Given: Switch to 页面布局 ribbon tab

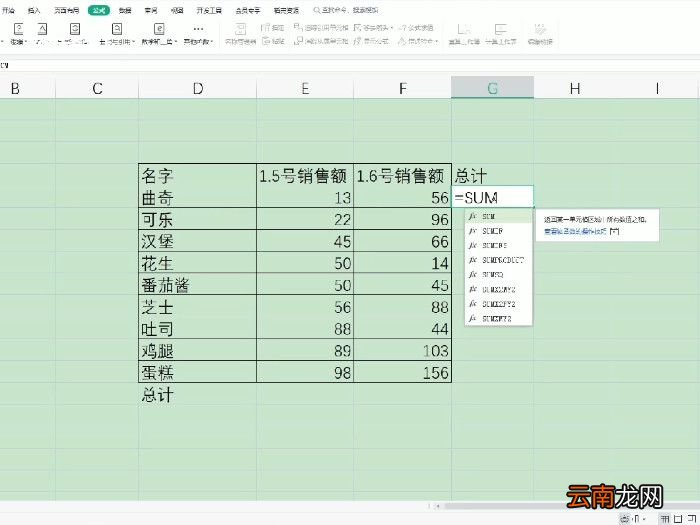Looking at the screenshot, I should [67, 10].
